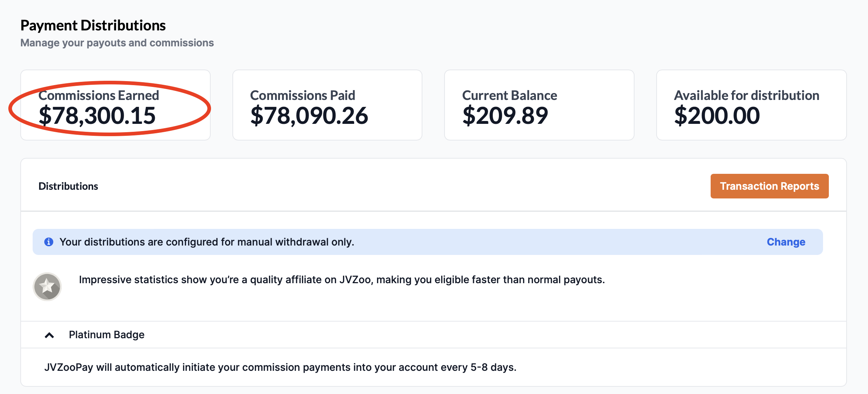Click the JVZooPay automatic payments note
868x394 pixels.
click(x=280, y=367)
